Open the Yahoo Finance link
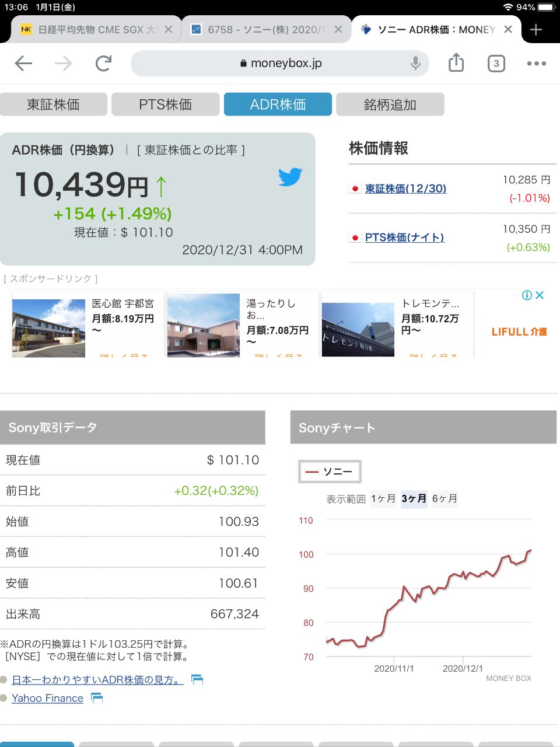 [47, 698]
